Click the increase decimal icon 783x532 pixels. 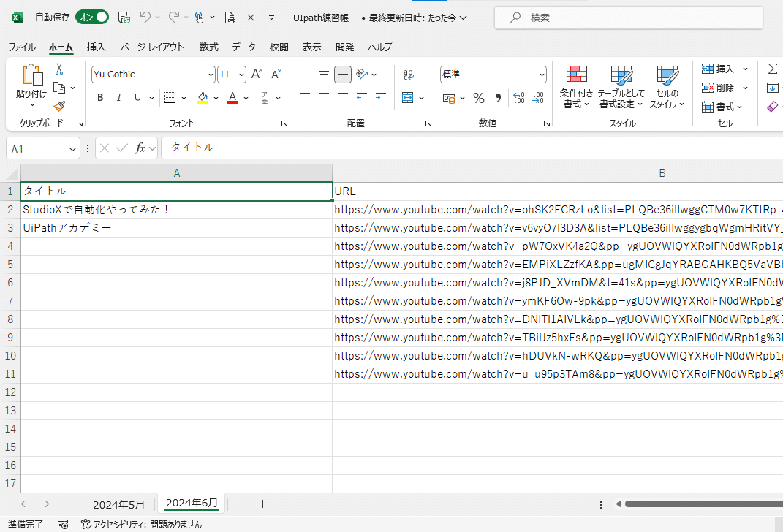[519, 98]
